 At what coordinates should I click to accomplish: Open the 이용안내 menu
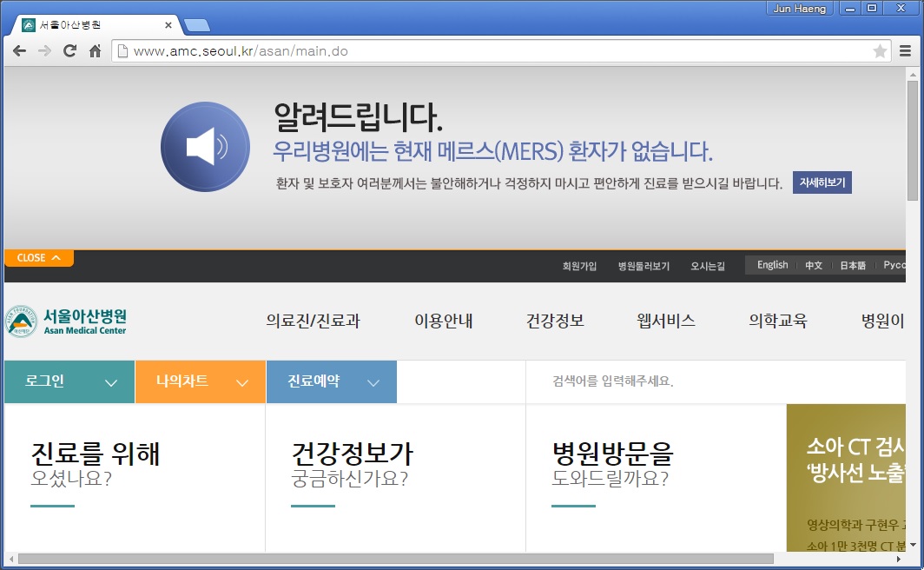[443, 321]
